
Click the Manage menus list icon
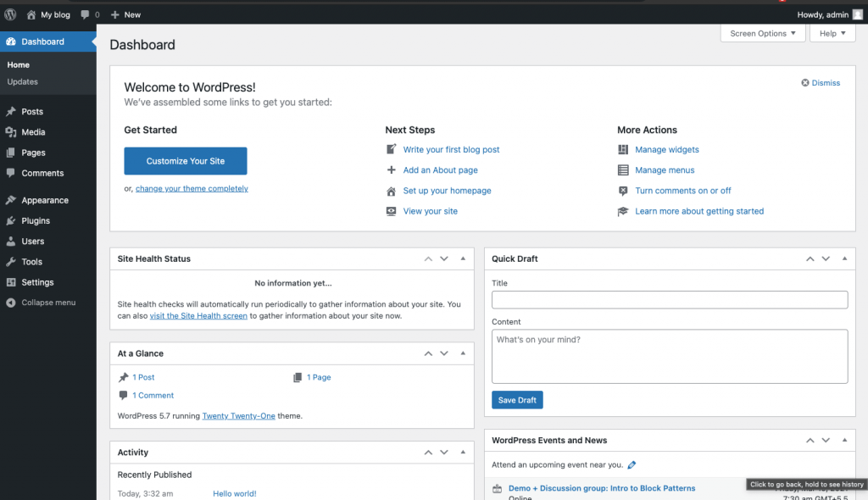tap(623, 170)
